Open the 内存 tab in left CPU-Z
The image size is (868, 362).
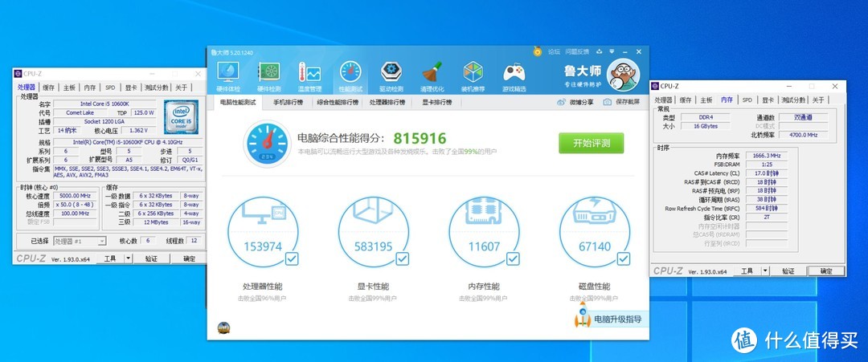[x=90, y=87]
